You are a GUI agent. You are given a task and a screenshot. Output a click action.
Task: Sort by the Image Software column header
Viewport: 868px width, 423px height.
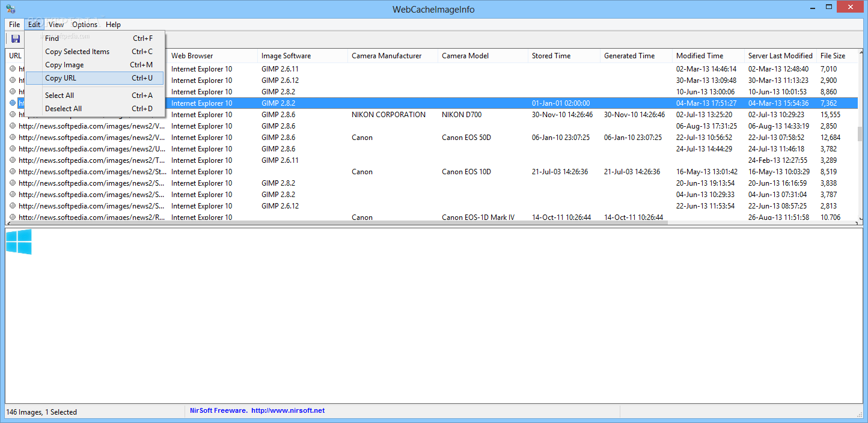[x=302, y=56]
